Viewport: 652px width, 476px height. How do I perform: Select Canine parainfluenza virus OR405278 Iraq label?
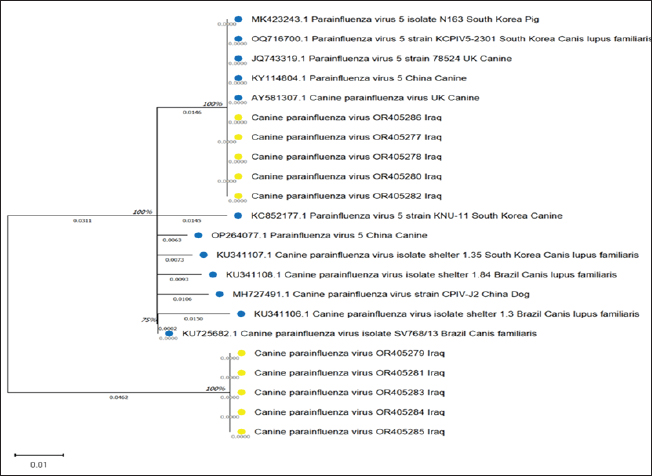330,157
